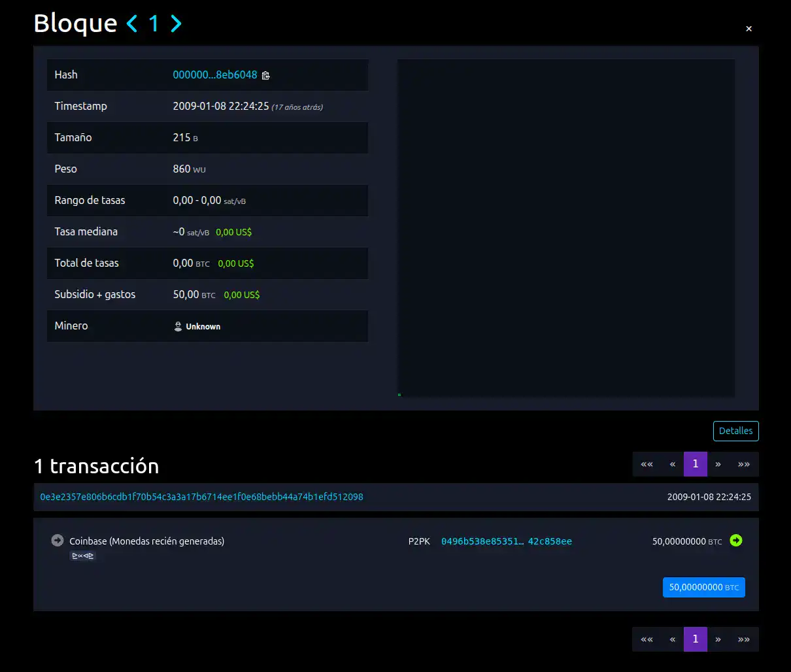Go to previous page in top pagination
The height and width of the screenshot is (672, 791).
click(x=673, y=464)
